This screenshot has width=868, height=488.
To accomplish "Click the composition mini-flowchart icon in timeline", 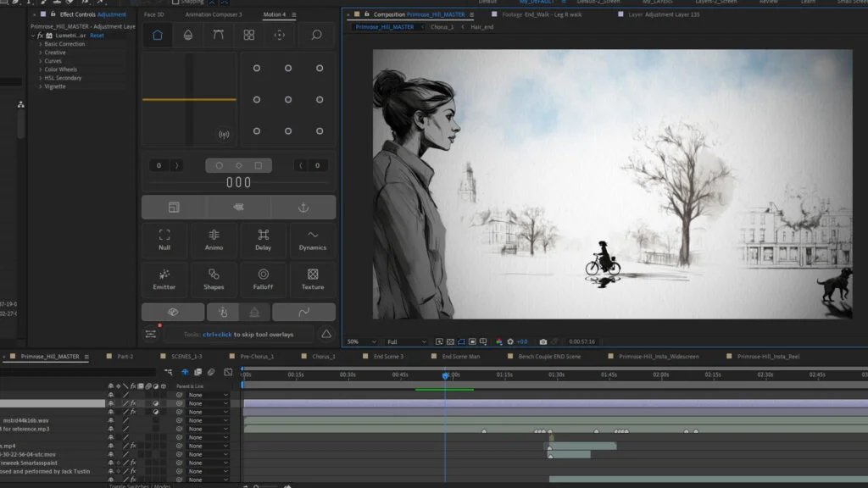I will click(169, 373).
